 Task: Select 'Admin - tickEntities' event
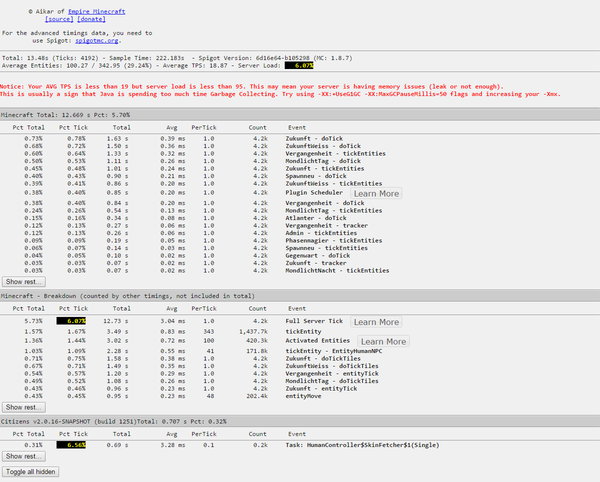[x=321, y=233]
